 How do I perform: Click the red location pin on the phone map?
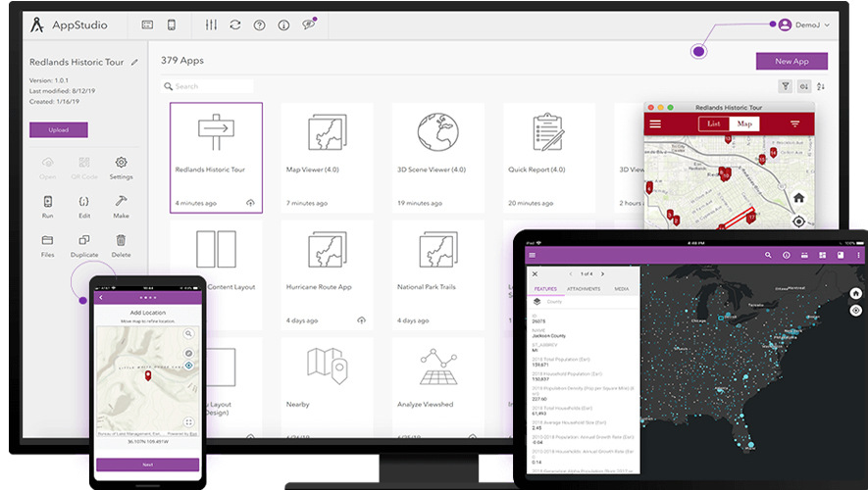148,375
